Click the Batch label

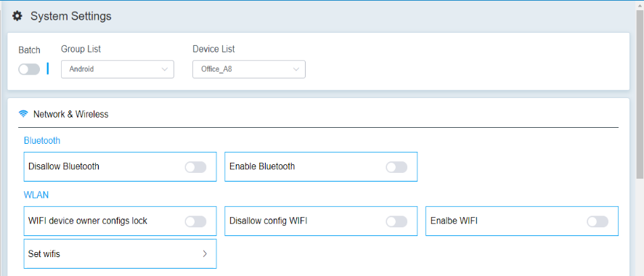pos(29,50)
